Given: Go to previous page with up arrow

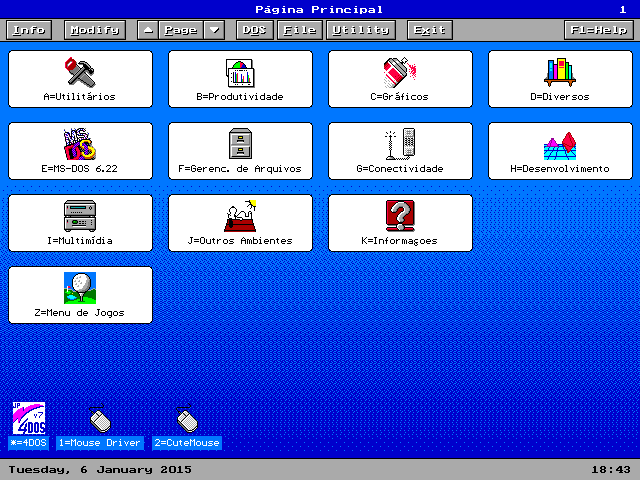Looking at the screenshot, I should 148,30.
